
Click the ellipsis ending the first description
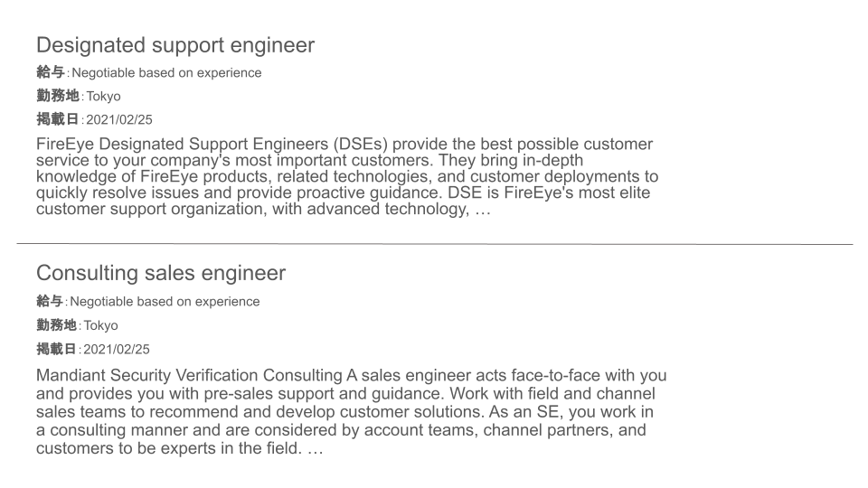click(x=483, y=211)
